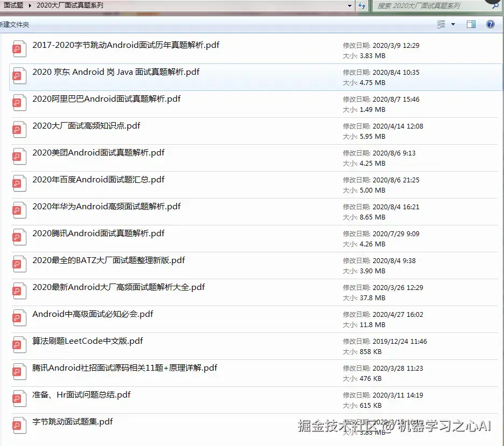
Task: Click size value 5.00 MB
Action: coord(372,190)
